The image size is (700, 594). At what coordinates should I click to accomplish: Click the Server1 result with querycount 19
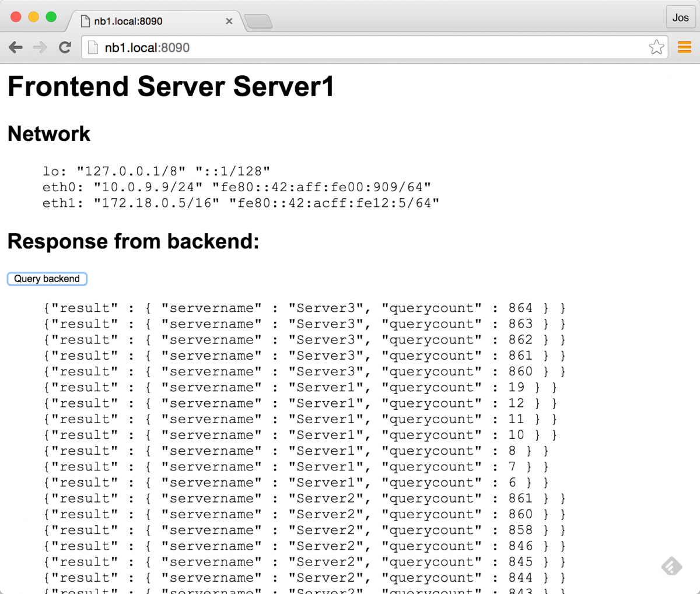pos(300,387)
